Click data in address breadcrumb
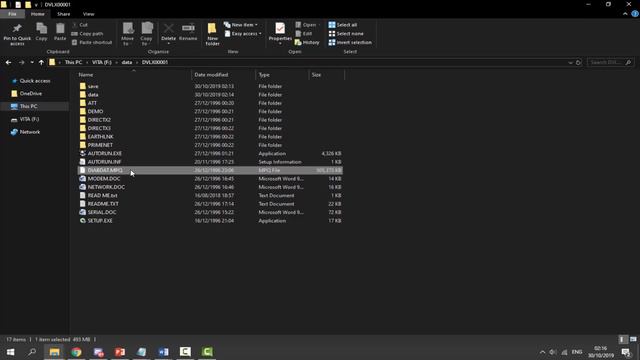This screenshot has width=640, height=360. [x=127, y=62]
